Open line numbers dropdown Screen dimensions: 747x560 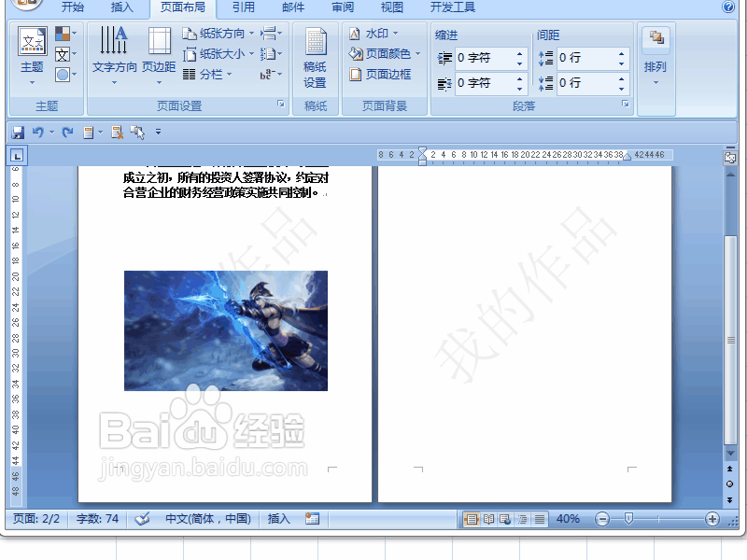271,54
